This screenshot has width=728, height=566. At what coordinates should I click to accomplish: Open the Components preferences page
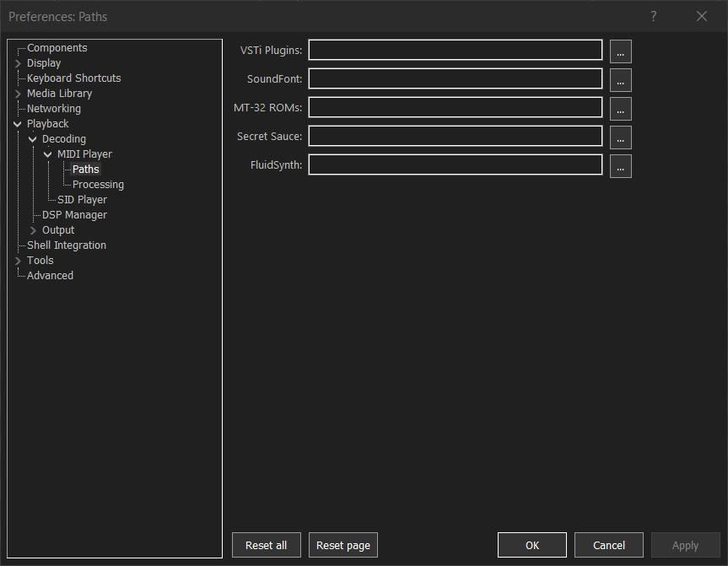pyautogui.click(x=57, y=48)
